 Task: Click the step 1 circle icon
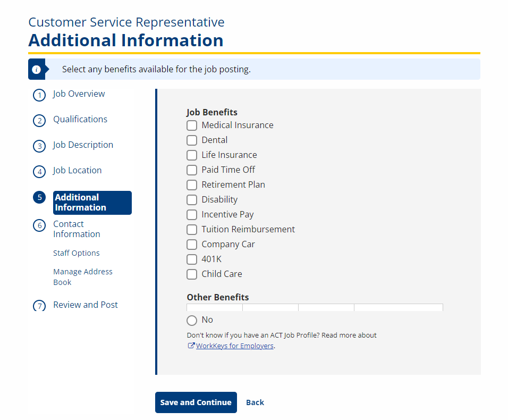click(x=39, y=95)
